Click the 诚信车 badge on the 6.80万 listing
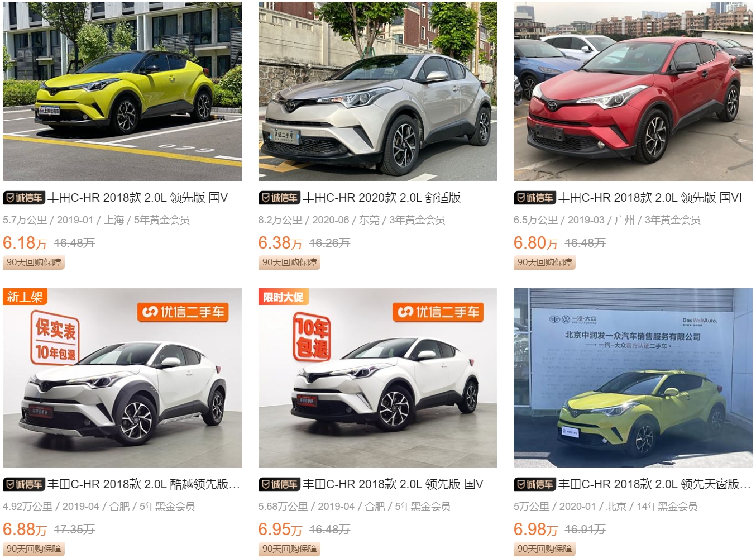 click(535, 198)
